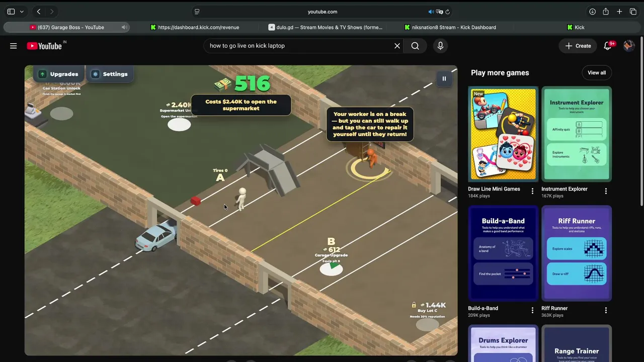
Task: Click the Play more games heading
Action: tap(500, 73)
